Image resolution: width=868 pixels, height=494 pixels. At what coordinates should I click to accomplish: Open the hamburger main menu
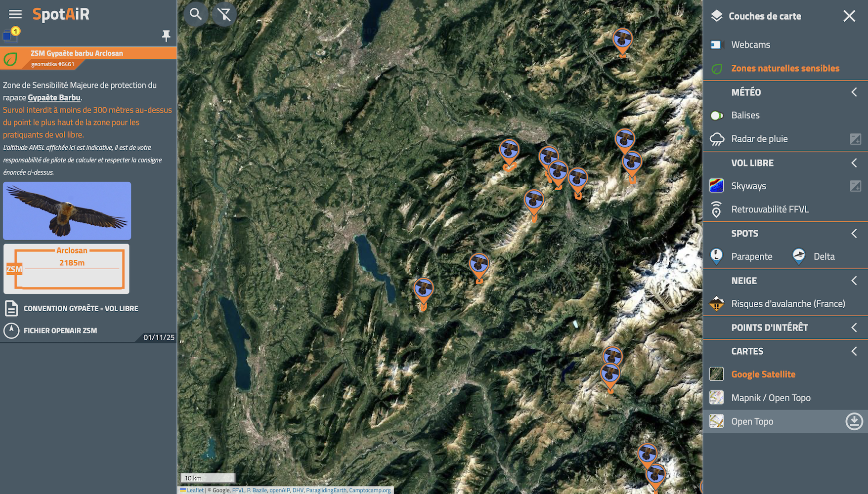(15, 14)
